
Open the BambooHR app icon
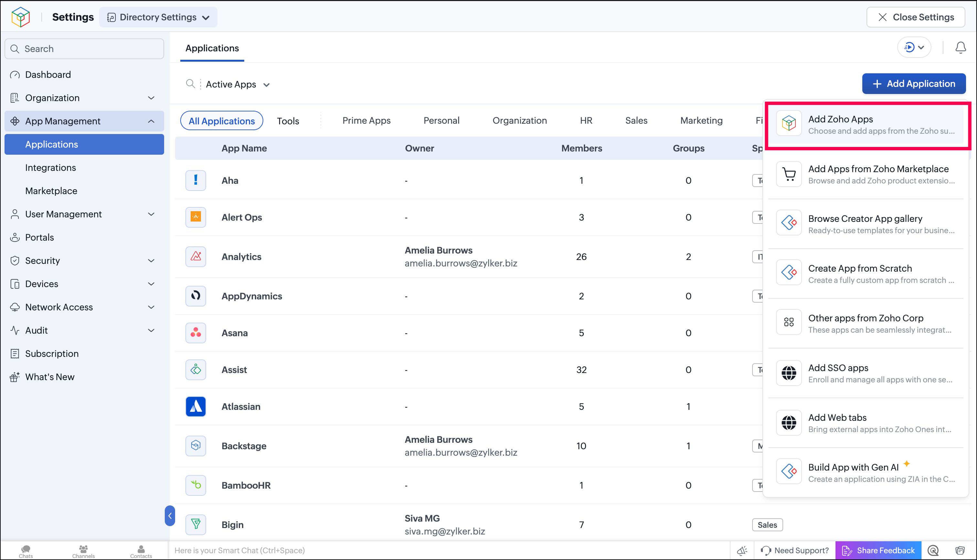coord(196,485)
